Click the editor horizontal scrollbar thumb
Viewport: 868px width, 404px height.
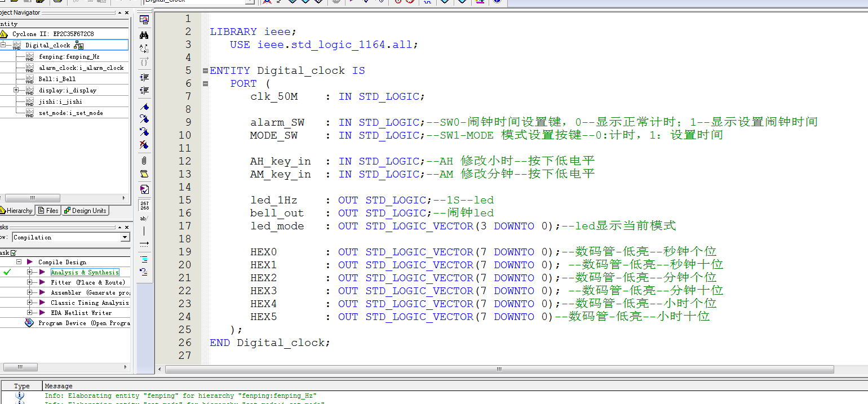(x=499, y=369)
